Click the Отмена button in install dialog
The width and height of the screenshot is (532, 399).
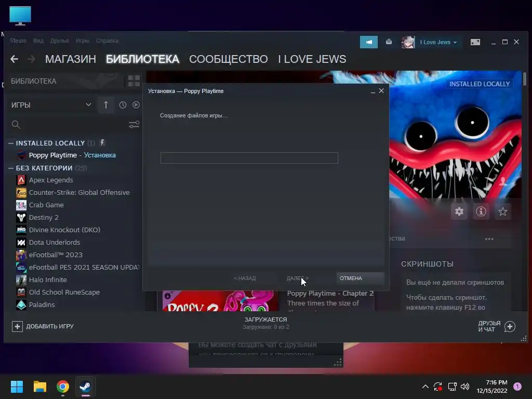click(x=361, y=278)
